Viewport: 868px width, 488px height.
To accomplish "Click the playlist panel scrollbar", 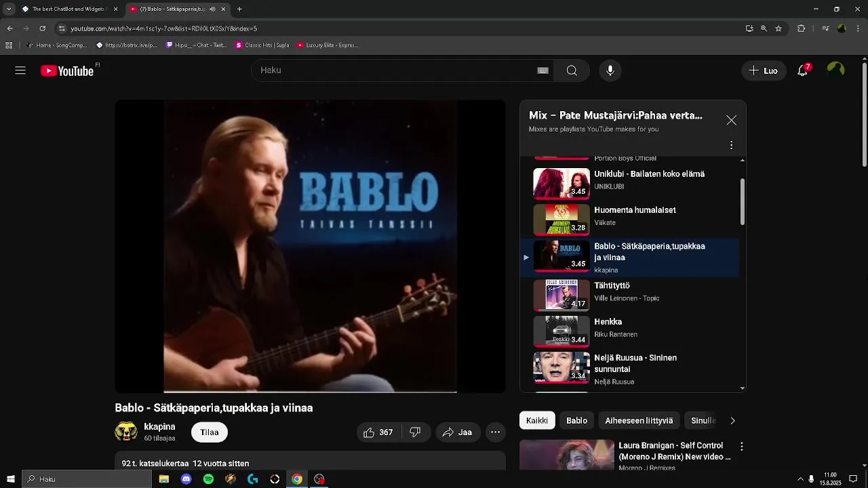I will tap(743, 201).
